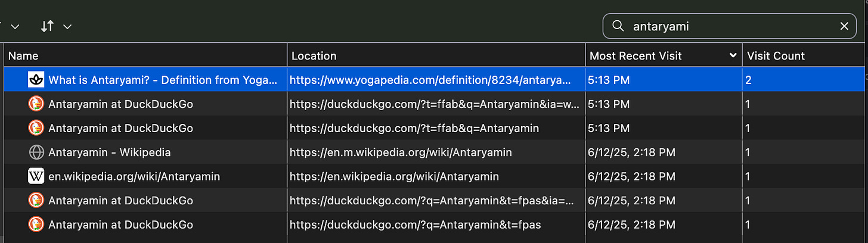Image resolution: width=868 pixels, height=243 pixels.
Task: Click the 6/12/25, 2:18 PM time in the en.m.wikipedia row
Action: (631, 152)
